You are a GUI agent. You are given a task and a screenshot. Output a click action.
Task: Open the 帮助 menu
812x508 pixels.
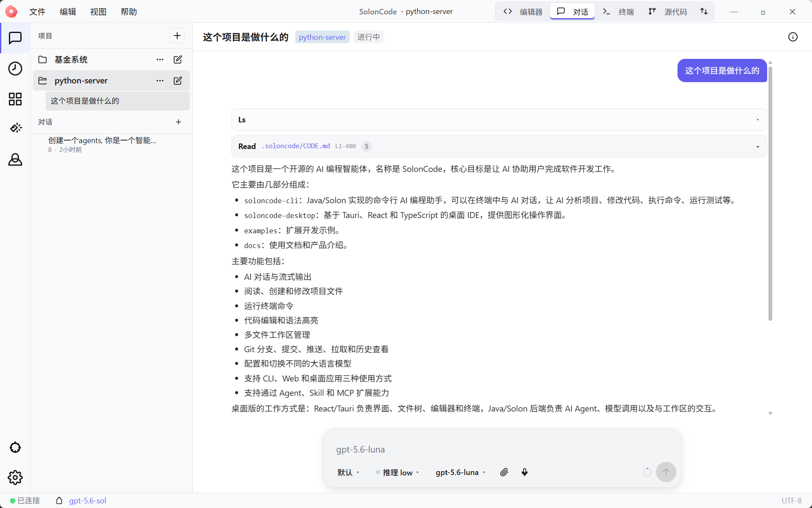[129, 12]
